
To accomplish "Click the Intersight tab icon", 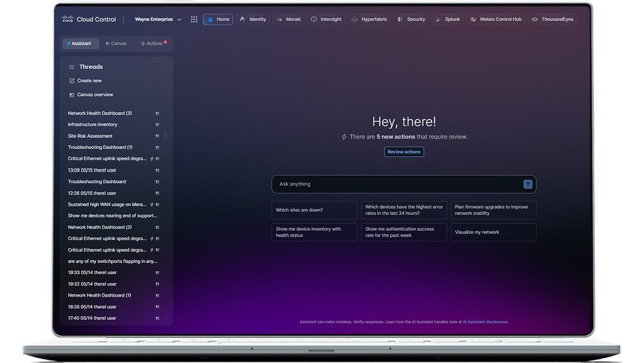I will click(x=314, y=19).
